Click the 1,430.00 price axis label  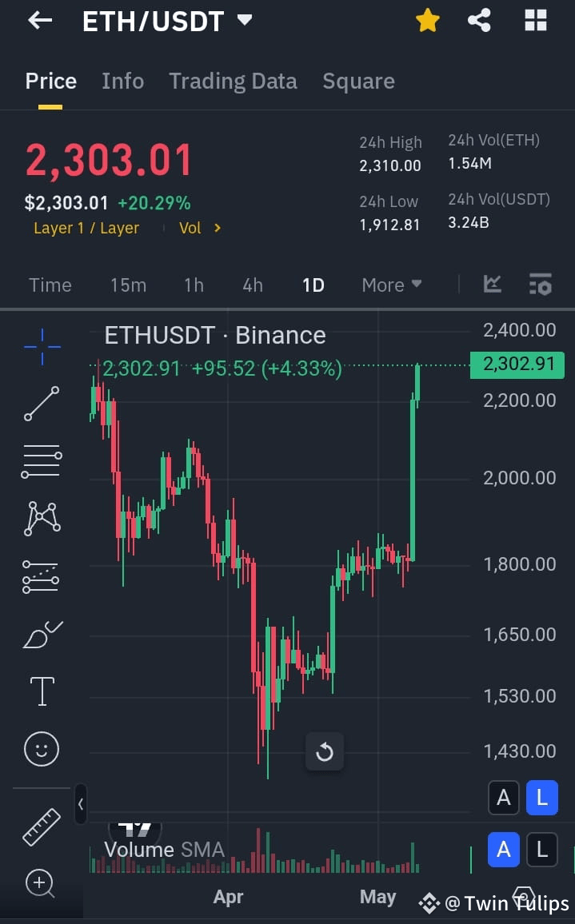pyautogui.click(x=520, y=751)
